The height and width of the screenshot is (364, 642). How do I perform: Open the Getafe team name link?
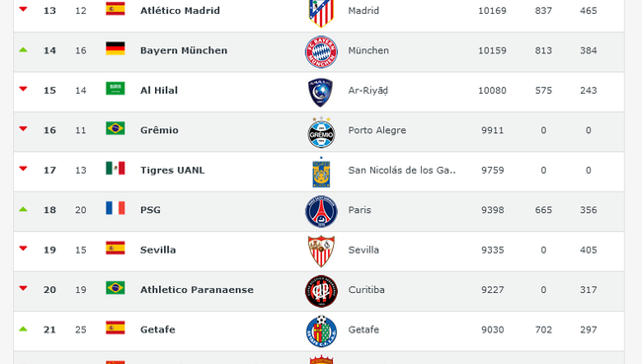pyautogui.click(x=158, y=329)
